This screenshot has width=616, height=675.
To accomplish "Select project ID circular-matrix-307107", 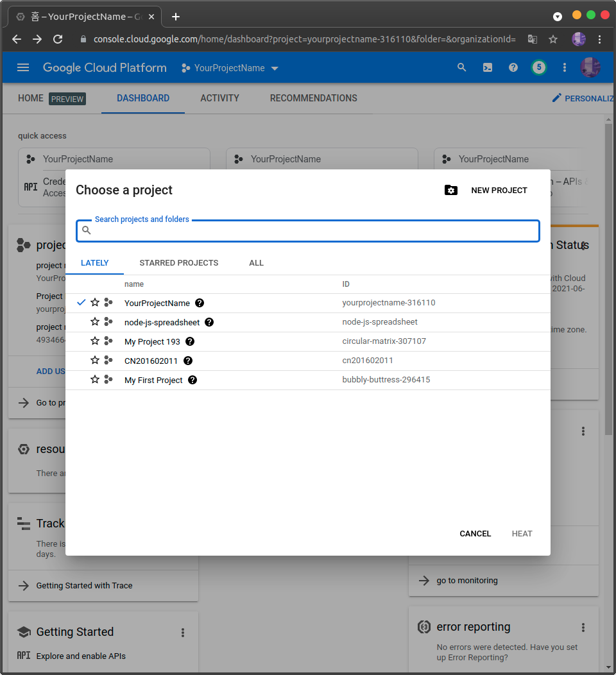I will click(x=384, y=341).
